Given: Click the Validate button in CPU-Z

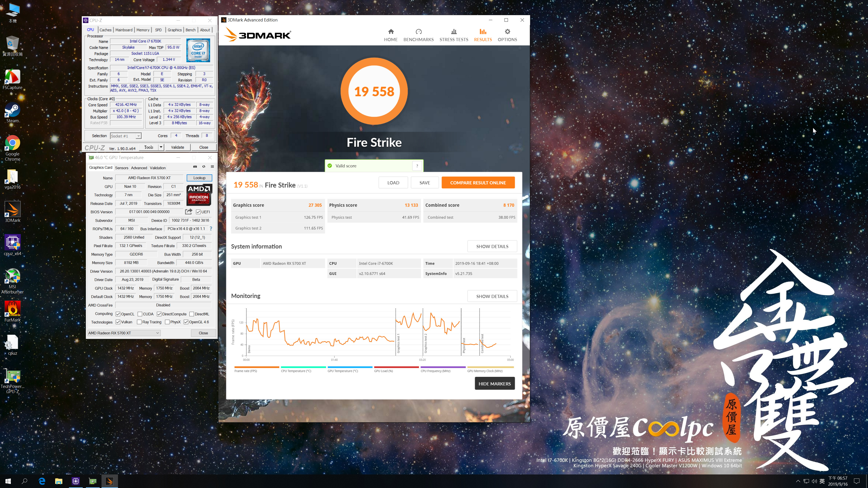Looking at the screenshot, I should [178, 147].
